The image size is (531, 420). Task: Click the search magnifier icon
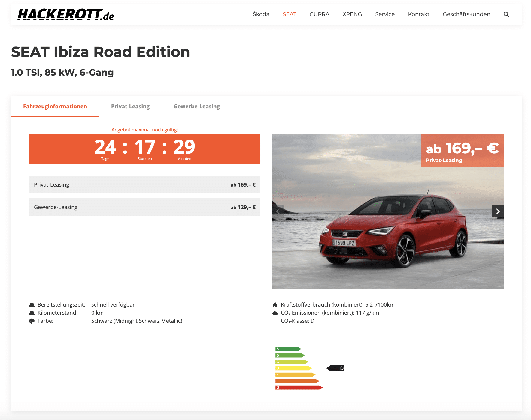(x=506, y=14)
